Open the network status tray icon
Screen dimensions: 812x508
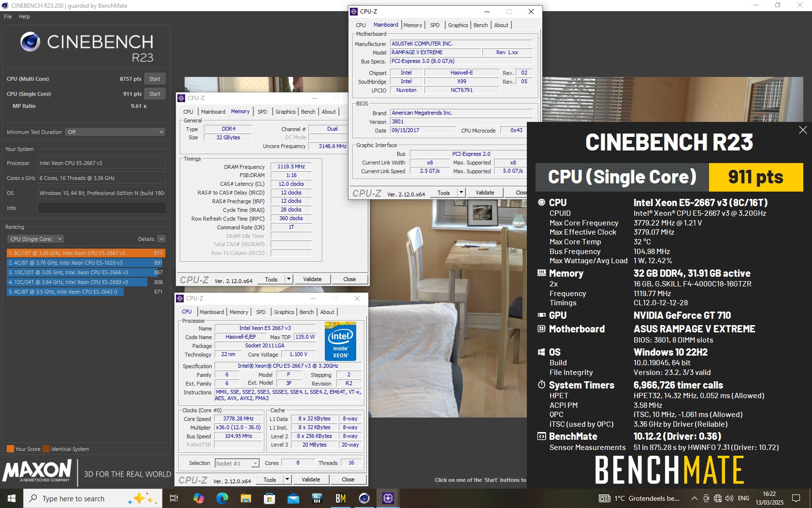tap(718, 498)
